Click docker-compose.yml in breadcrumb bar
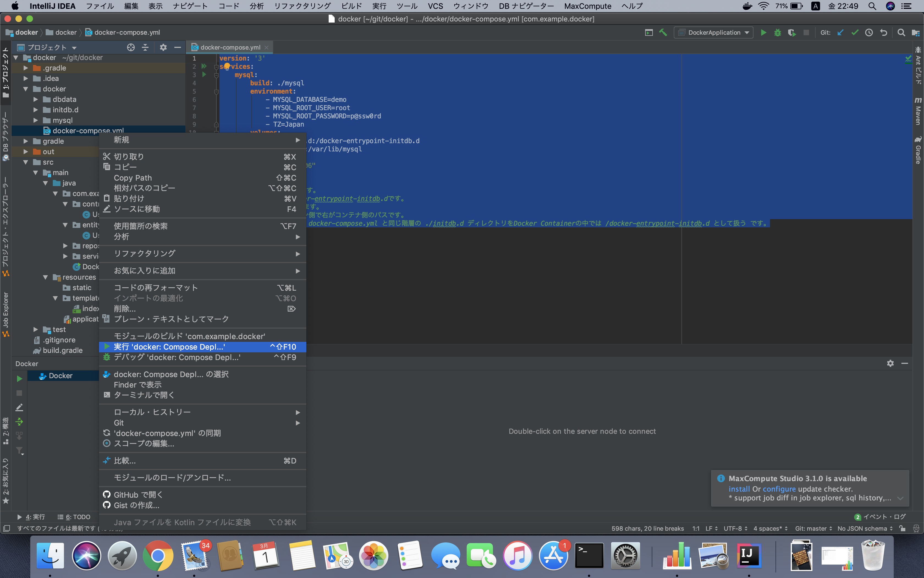 tap(123, 32)
